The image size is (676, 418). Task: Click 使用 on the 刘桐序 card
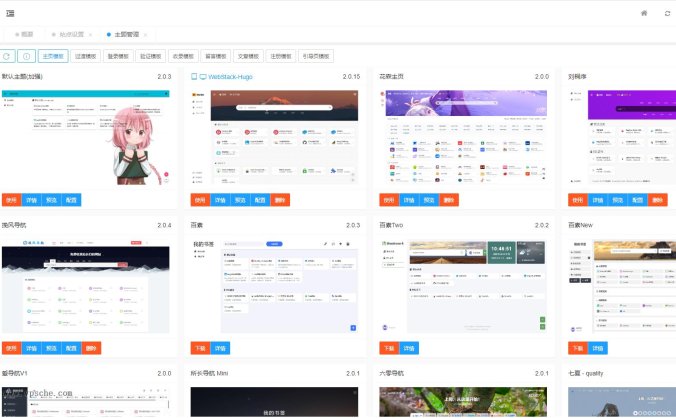(578, 200)
